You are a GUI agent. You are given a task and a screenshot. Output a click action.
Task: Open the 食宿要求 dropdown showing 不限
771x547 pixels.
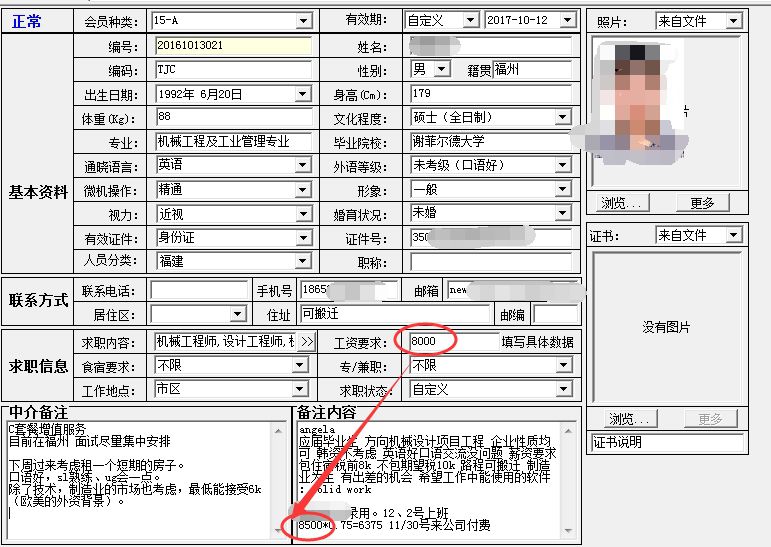[x=300, y=365]
